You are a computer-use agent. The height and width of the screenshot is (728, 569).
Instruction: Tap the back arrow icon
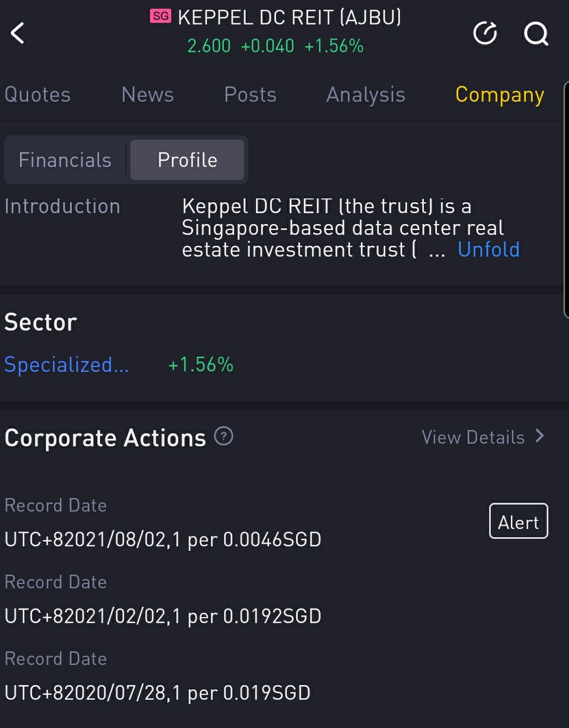[x=18, y=33]
